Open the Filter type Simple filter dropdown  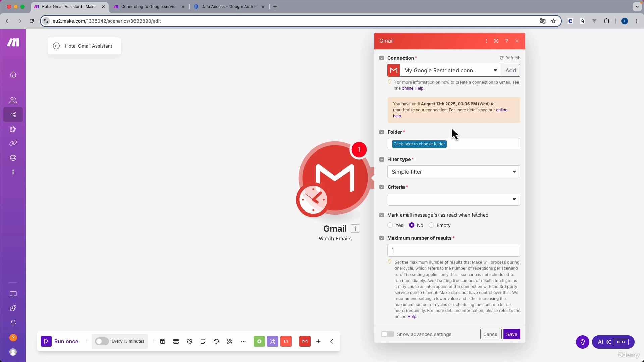click(x=454, y=172)
